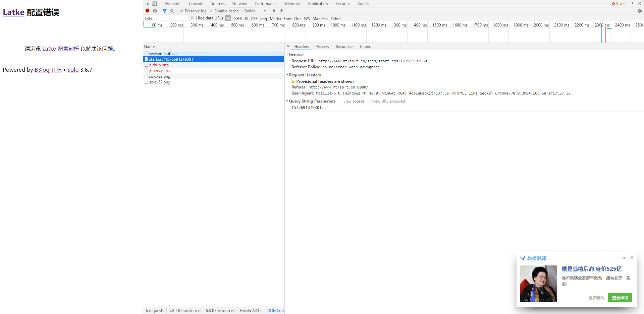Type in the network Filter input field
This screenshot has height=314, width=644.
pos(166,18)
